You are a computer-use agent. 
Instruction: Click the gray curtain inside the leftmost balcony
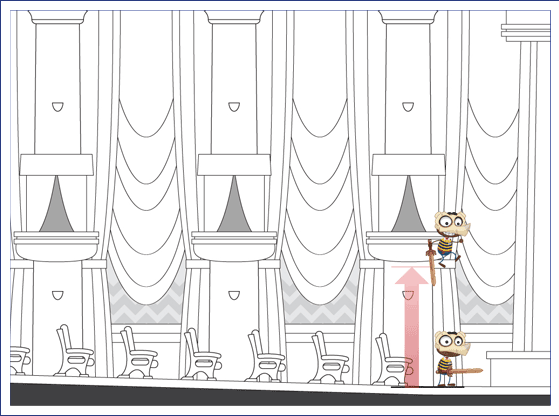56,204
